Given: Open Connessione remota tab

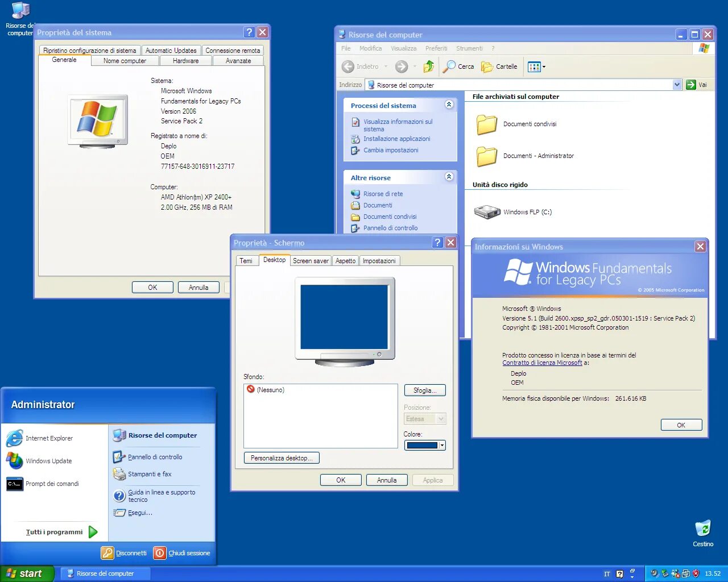Looking at the screenshot, I should coord(233,51).
